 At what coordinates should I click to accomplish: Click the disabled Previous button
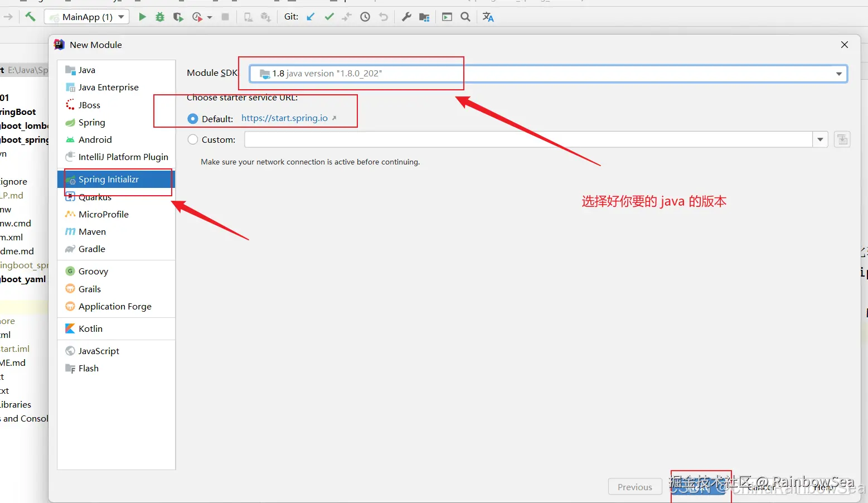pos(634,487)
